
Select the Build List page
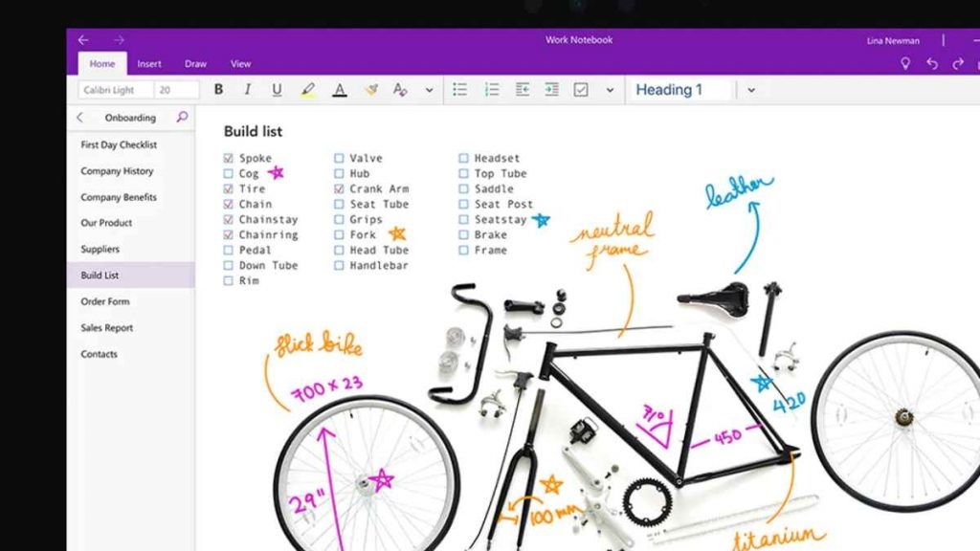tap(130, 275)
